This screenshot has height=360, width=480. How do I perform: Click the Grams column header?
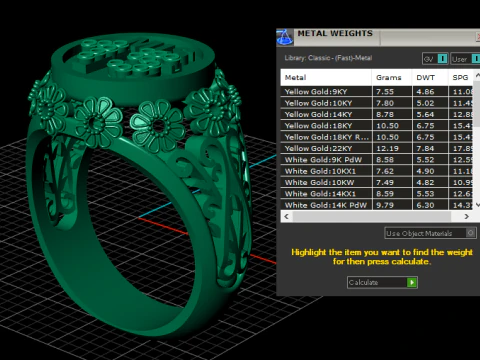(392, 77)
